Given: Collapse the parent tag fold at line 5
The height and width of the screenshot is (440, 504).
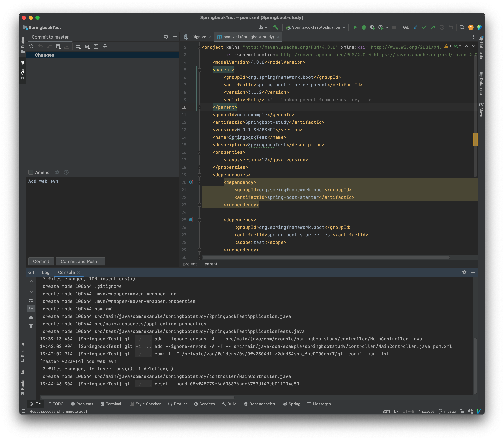Looking at the screenshot, I should click(x=199, y=70).
